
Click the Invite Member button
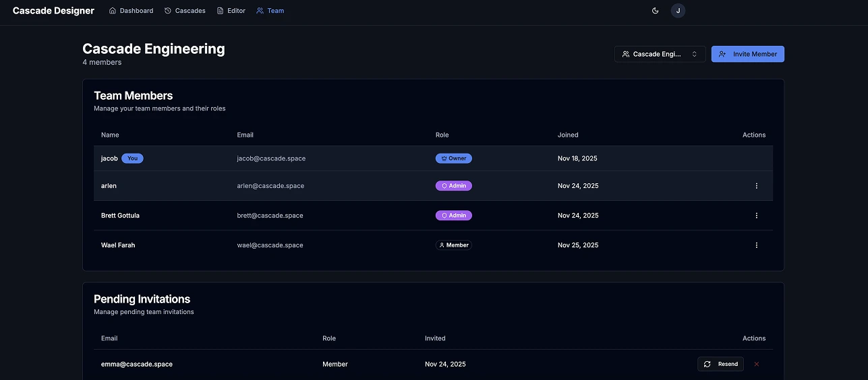tap(747, 54)
